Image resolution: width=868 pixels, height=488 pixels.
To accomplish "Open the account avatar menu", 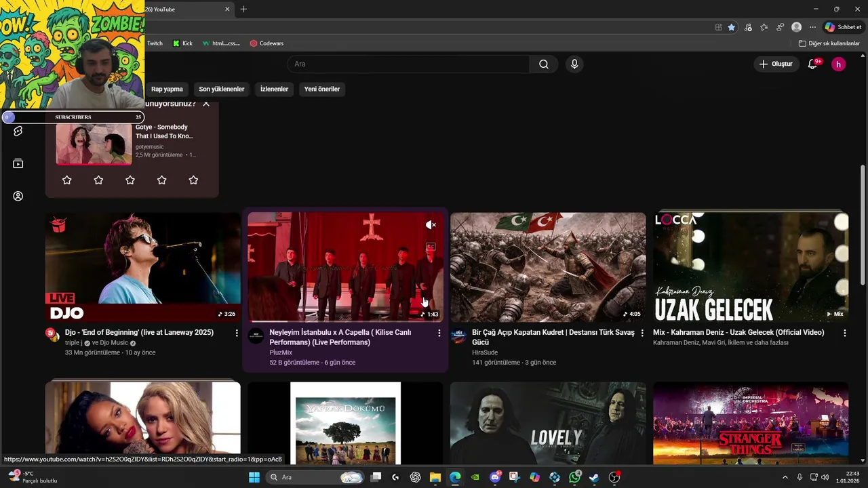I will (838, 64).
